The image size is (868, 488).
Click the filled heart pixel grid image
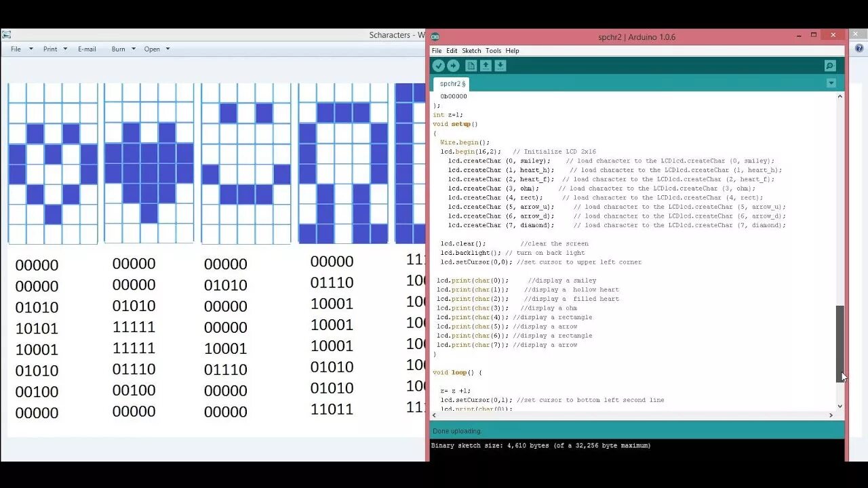coord(149,163)
